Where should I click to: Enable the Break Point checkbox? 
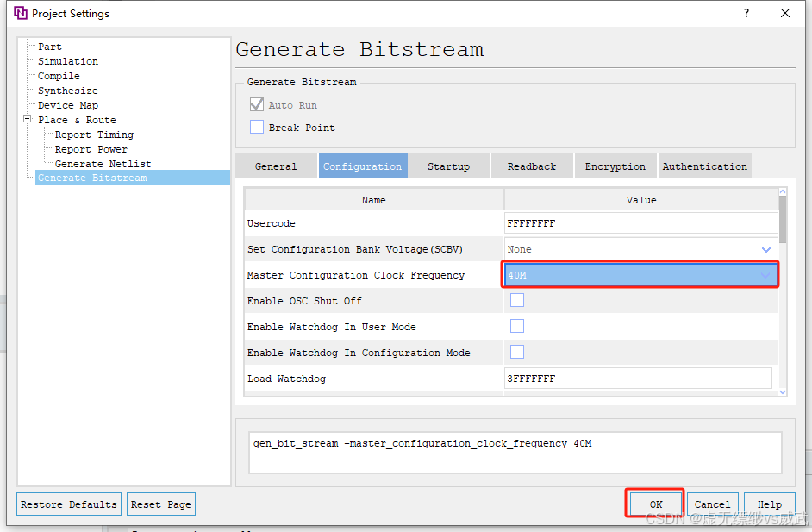[257, 127]
